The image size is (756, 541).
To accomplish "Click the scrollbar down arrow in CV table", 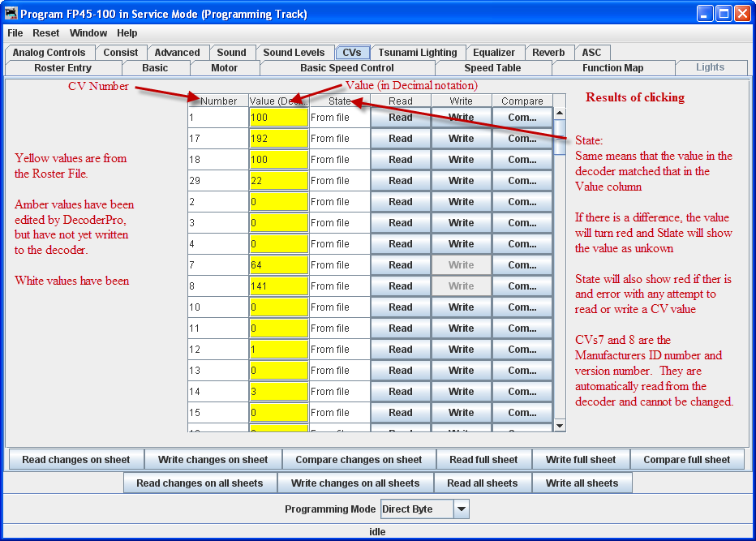I will [559, 426].
